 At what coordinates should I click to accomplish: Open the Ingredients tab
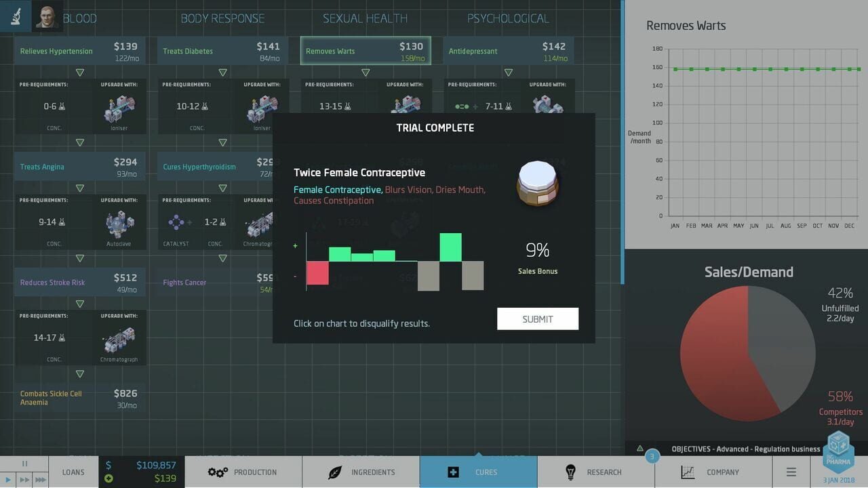pos(361,472)
